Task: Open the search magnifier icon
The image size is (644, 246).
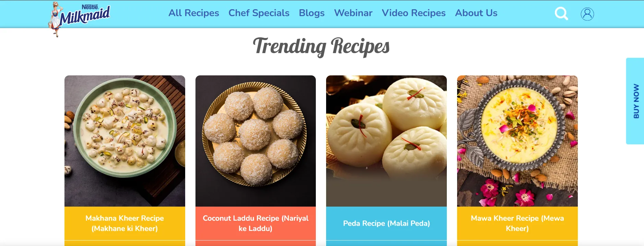Action: [561, 14]
